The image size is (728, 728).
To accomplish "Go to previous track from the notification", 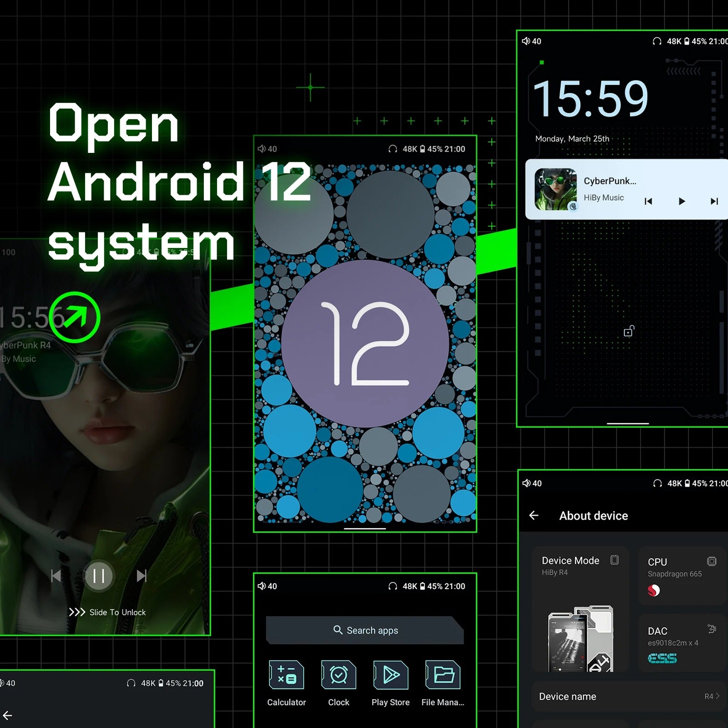I will coord(648,201).
